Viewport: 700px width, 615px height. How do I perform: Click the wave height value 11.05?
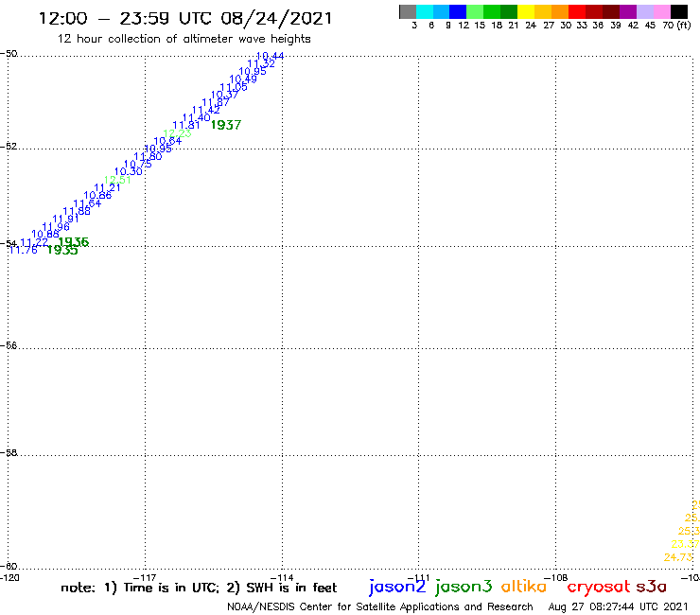[234, 87]
